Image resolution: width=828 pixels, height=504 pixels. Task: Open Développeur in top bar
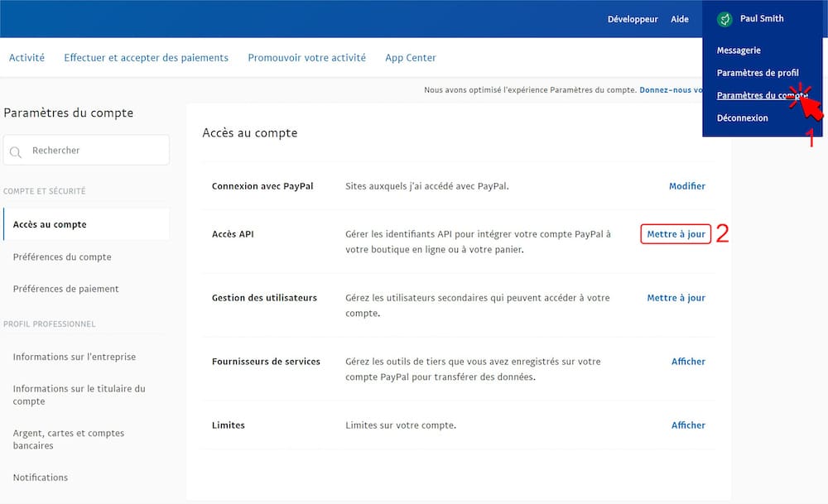tap(633, 19)
